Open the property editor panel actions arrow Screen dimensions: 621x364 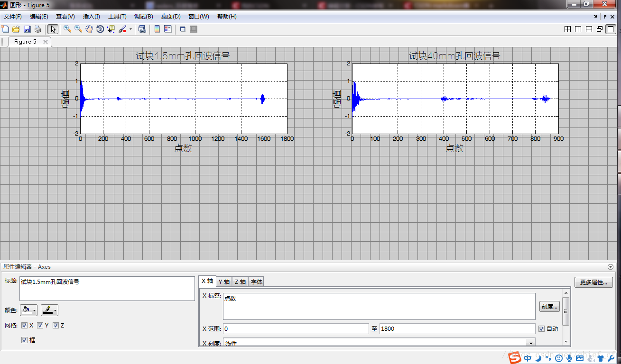pos(610,267)
